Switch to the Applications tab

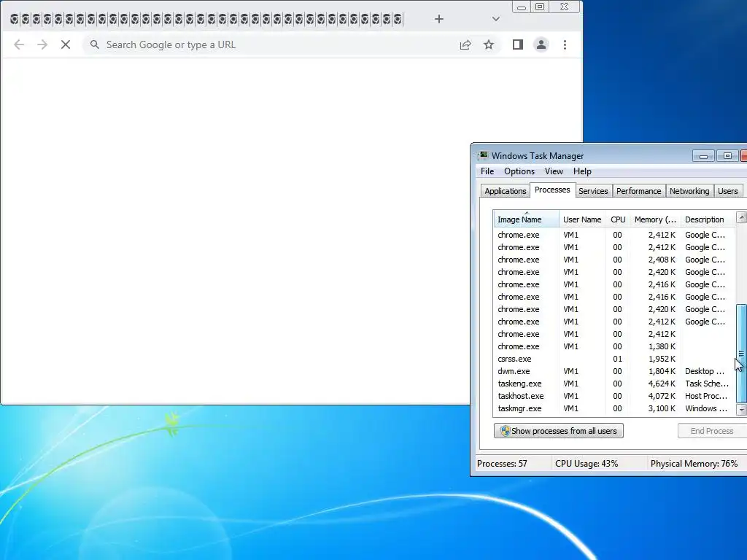coord(505,191)
